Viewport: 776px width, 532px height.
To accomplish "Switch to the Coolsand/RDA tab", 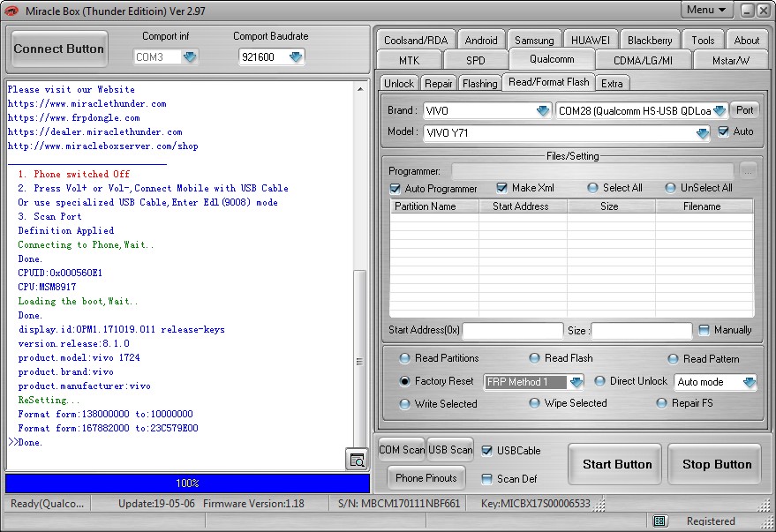I will (416, 40).
